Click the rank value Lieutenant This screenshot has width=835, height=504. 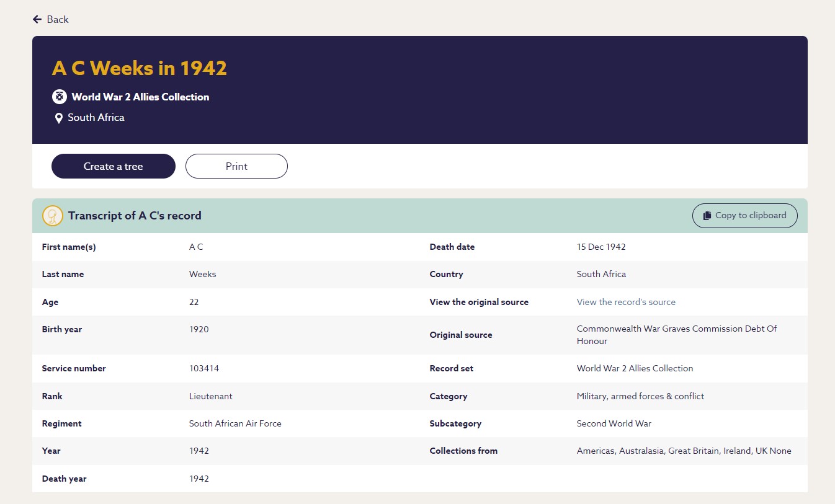[x=211, y=396]
